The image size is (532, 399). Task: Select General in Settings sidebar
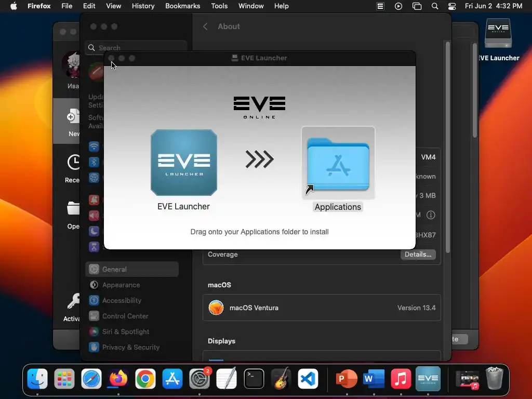[132, 270]
